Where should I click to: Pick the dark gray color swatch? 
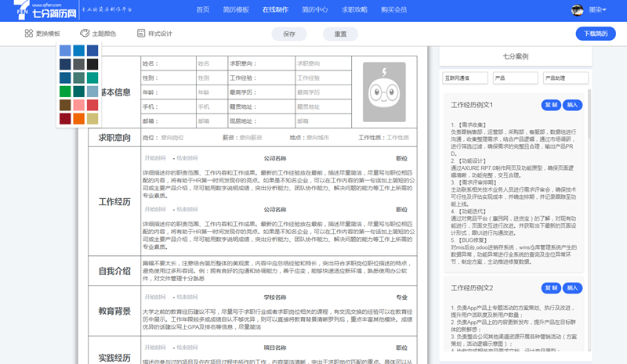point(79,64)
